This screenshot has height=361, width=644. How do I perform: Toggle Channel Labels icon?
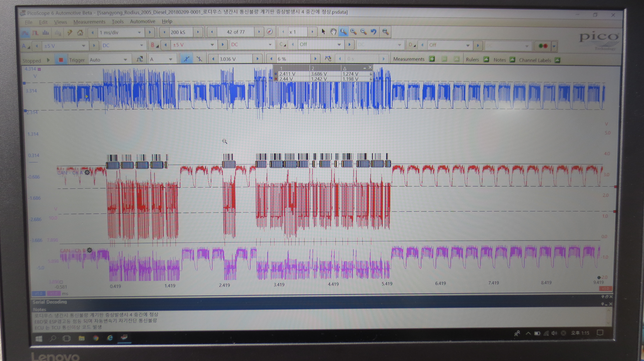557,60
